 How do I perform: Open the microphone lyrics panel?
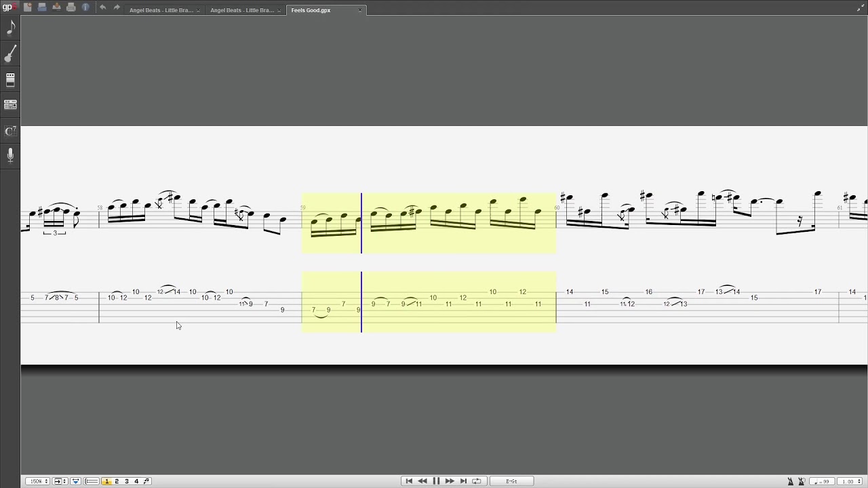(x=10, y=156)
